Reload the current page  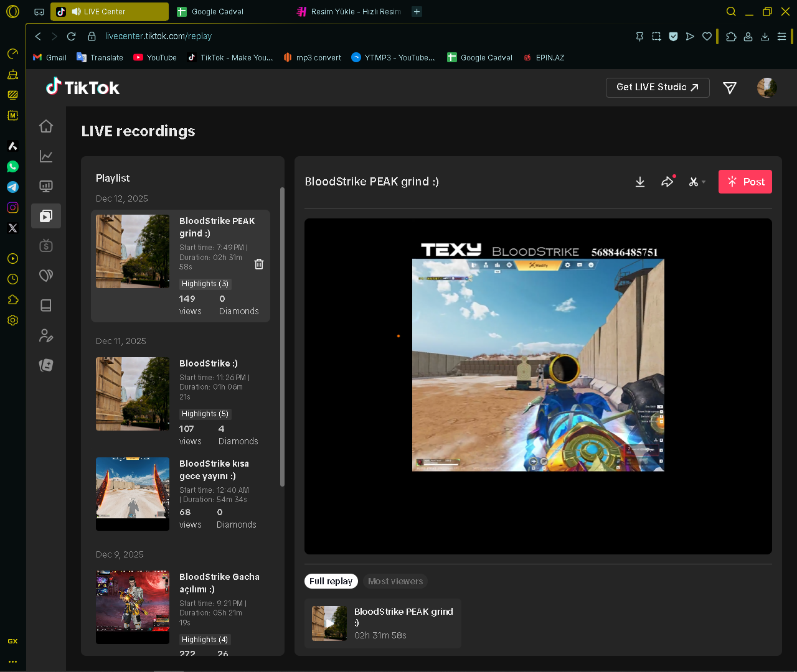click(71, 37)
